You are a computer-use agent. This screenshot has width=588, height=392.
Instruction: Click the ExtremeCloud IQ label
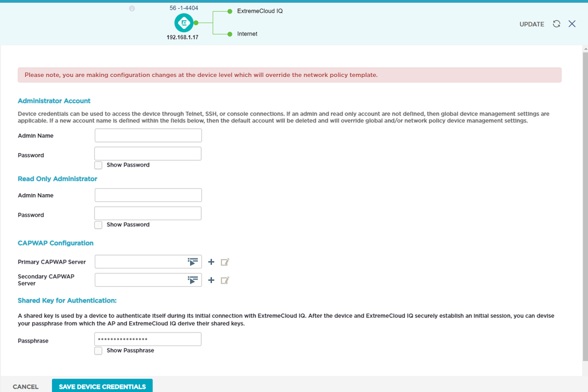260,11
